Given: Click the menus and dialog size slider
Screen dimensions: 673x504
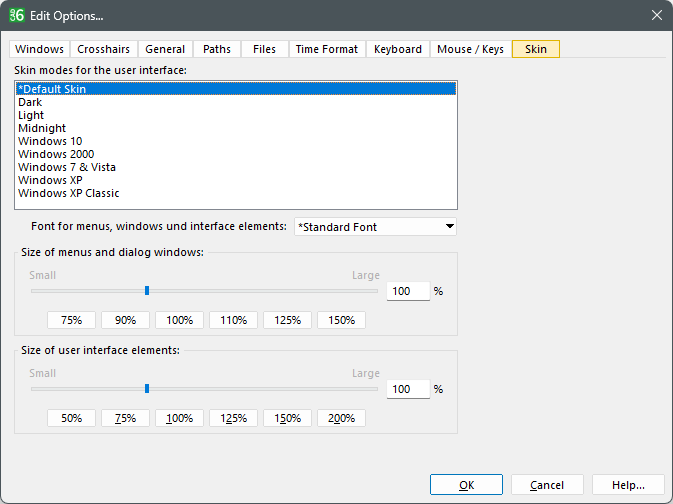Looking at the screenshot, I should pos(147,291).
